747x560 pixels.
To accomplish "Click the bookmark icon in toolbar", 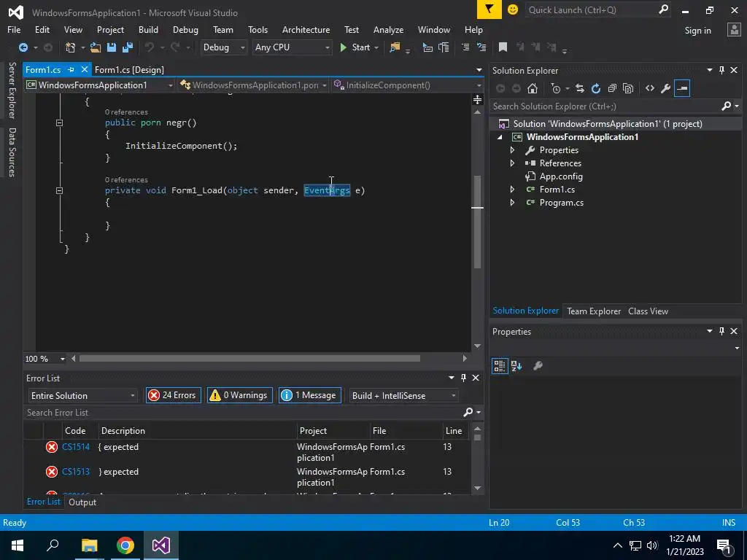I will coord(503,47).
